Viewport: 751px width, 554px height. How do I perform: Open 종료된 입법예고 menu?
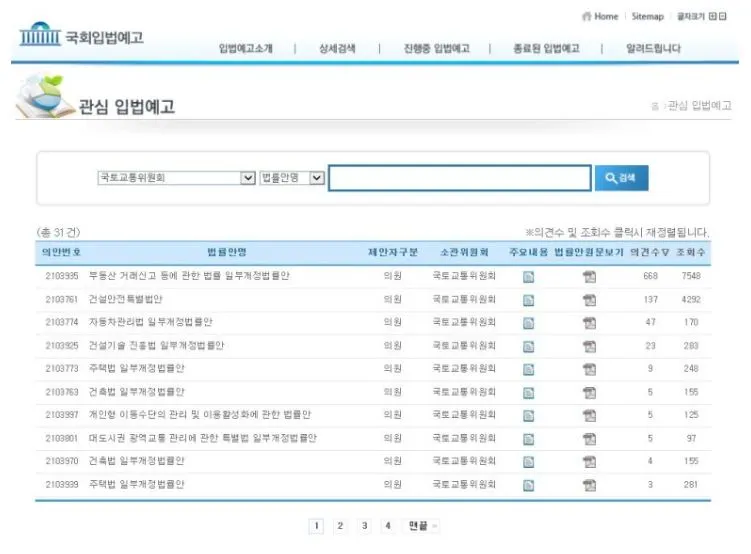point(546,48)
